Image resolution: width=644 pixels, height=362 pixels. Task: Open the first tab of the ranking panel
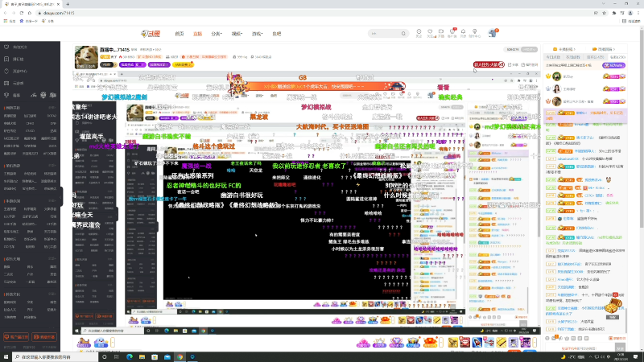(553, 57)
